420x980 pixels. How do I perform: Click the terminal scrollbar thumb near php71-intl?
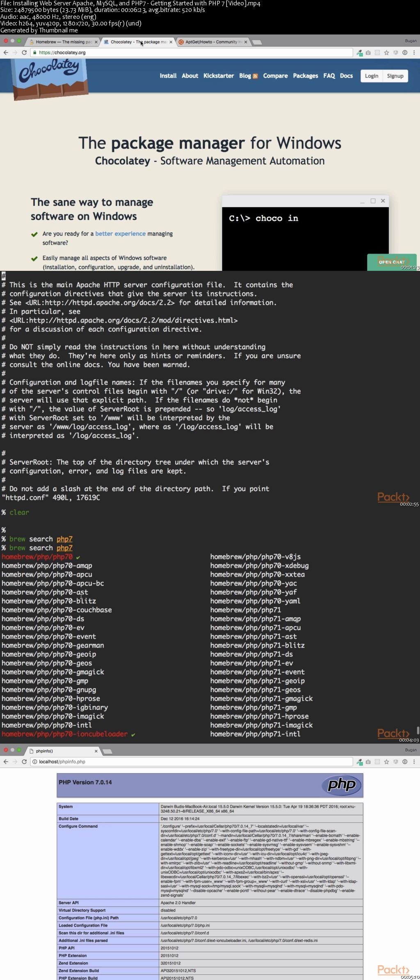[x=418, y=730]
